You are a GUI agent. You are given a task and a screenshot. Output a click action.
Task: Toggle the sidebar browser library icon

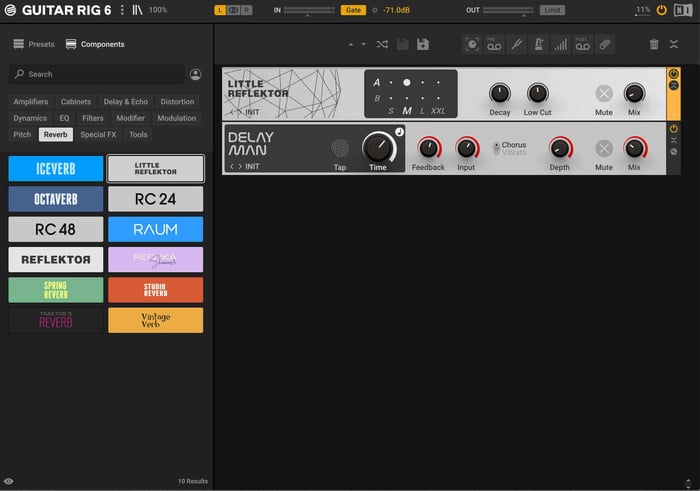coord(137,10)
